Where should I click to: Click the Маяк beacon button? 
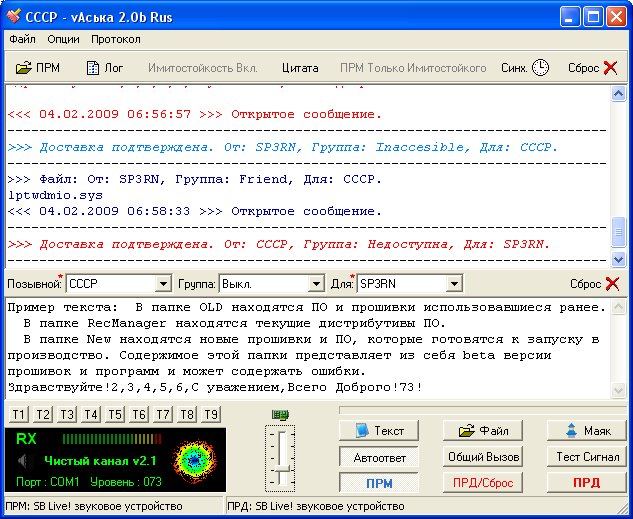(x=587, y=431)
